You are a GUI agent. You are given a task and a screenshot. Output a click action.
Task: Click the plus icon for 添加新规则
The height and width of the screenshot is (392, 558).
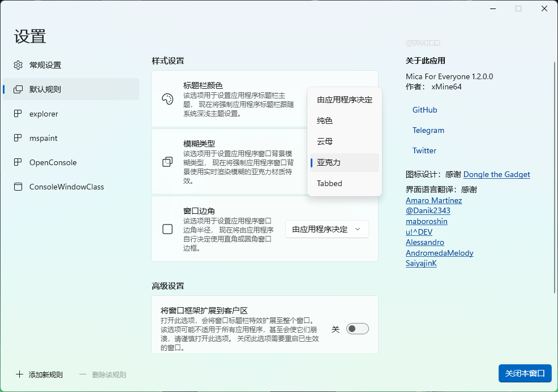tap(19, 374)
